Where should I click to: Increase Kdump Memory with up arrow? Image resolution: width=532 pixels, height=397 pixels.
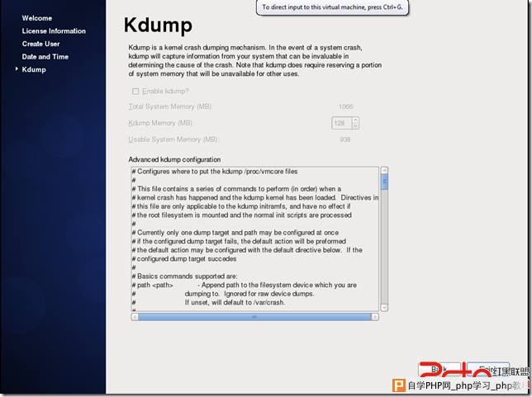tap(355, 120)
